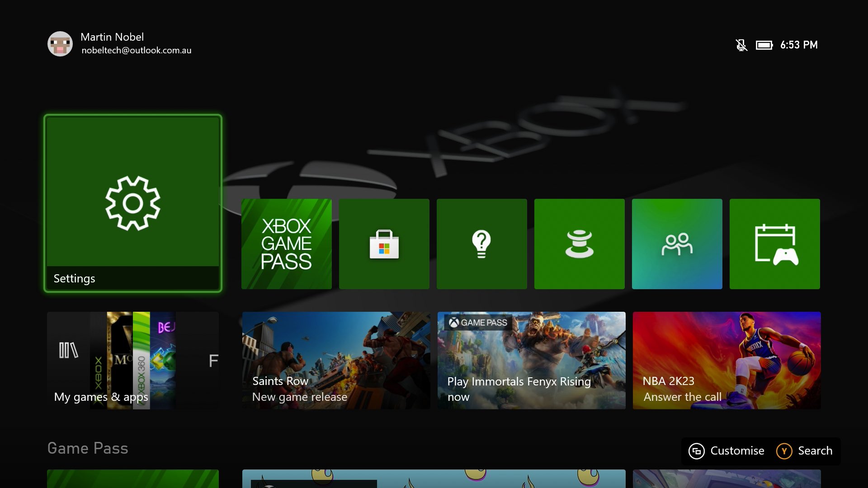Click the 6:53 PM clock
Viewport: 868px width, 488px height.
[x=799, y=45]
